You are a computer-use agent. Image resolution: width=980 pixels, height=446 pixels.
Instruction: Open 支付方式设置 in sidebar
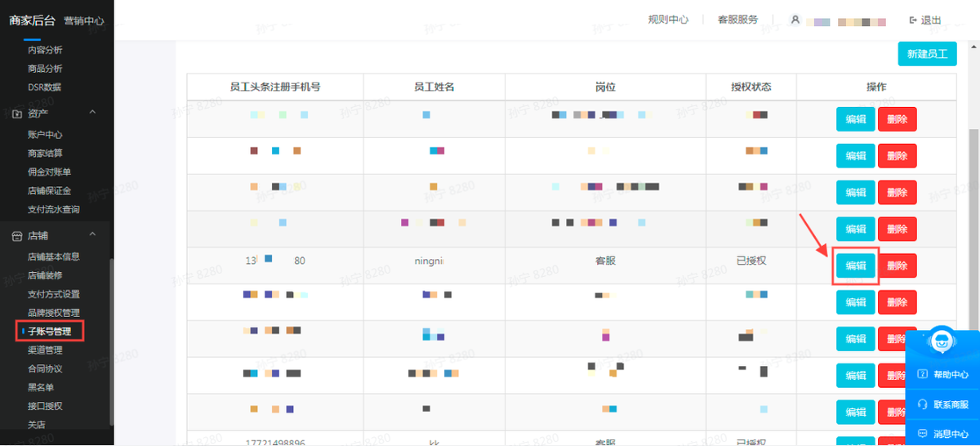[x=54, y=294]
